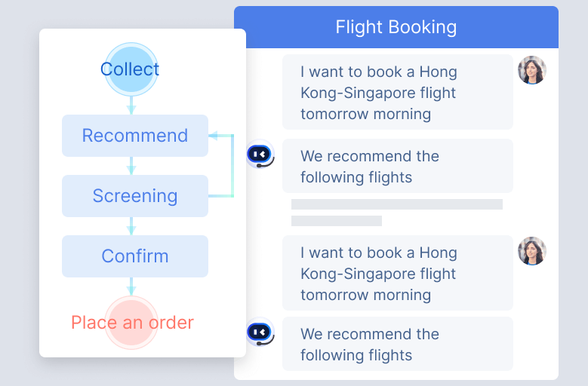Select the Collect circle node
Image resolution: width=588 pixels, height=386 pixels.
tap(131, 69)
